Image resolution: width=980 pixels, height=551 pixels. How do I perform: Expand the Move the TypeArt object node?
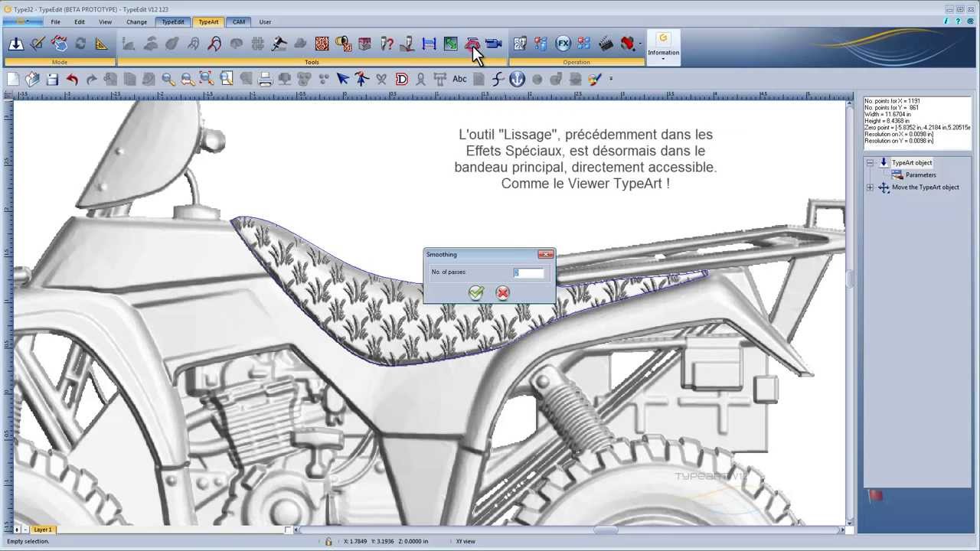point(870,187)
